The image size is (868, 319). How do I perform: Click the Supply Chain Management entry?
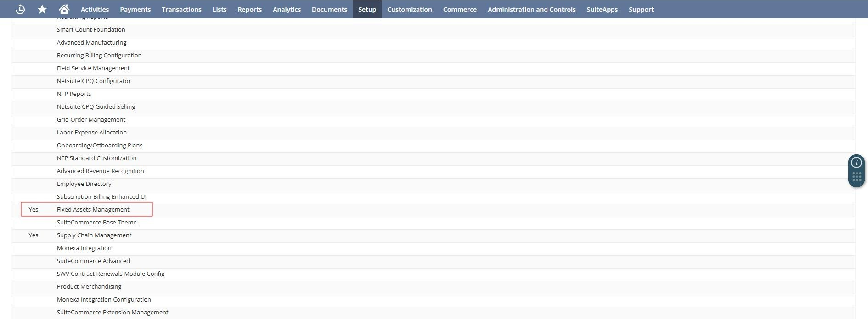(94, 235)
